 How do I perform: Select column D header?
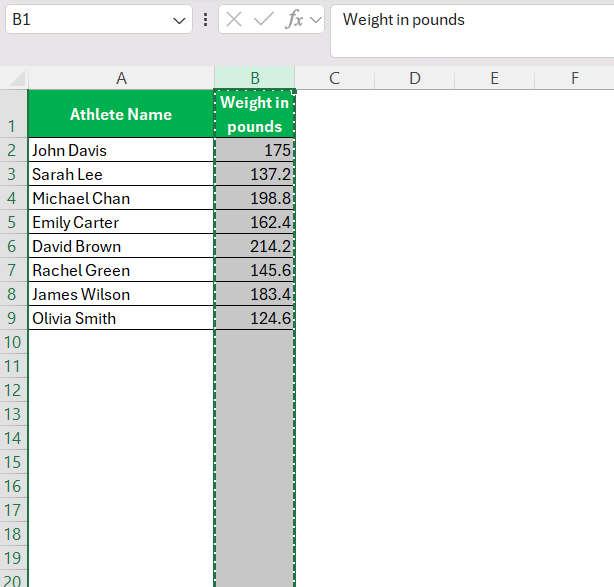[415, 78]
